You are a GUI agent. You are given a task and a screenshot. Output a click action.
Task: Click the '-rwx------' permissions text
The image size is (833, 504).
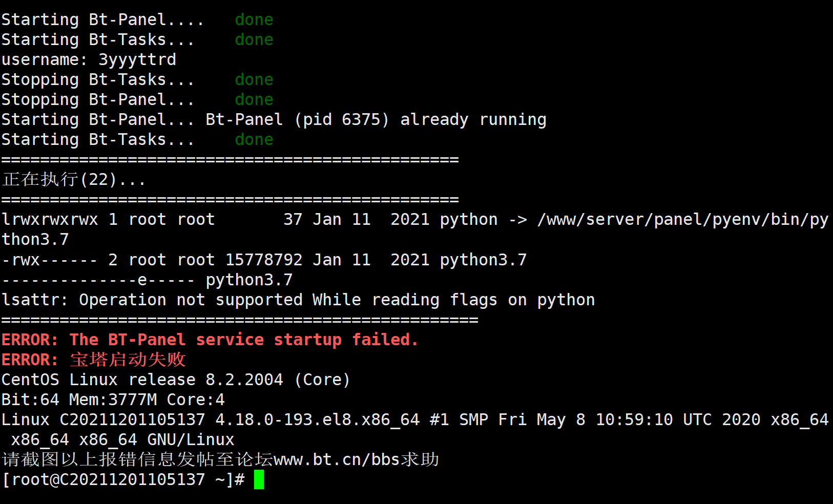(50, 260)
